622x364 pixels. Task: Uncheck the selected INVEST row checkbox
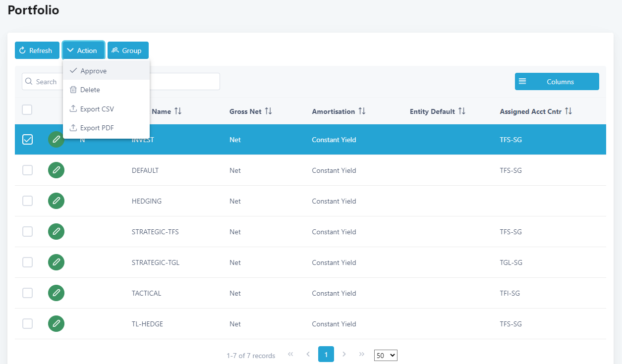(28, 140)
